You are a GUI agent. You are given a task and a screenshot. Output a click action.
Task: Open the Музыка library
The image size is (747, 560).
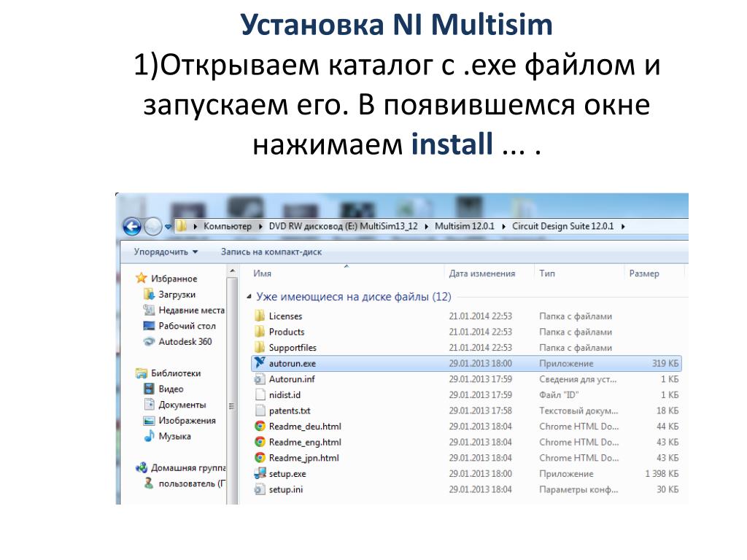click(175, 436)
